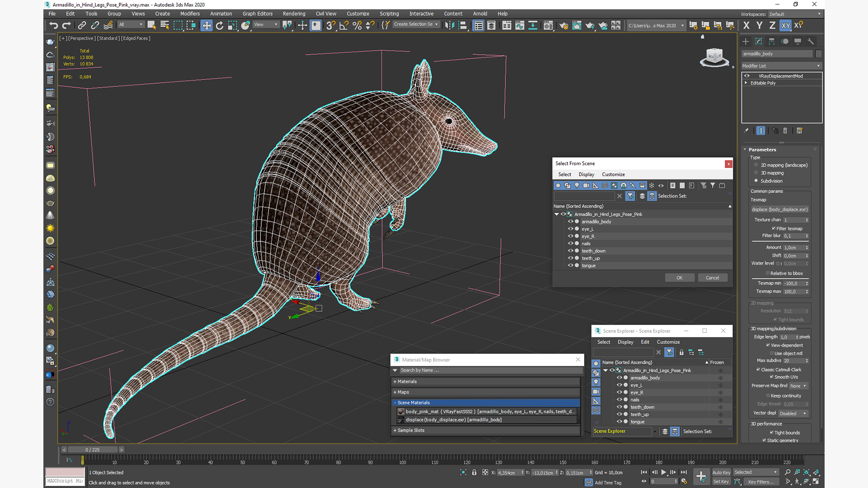Click Cancel in Select From Scene
This screenshot has width=868, height=488.
click(x=712, y=278)
